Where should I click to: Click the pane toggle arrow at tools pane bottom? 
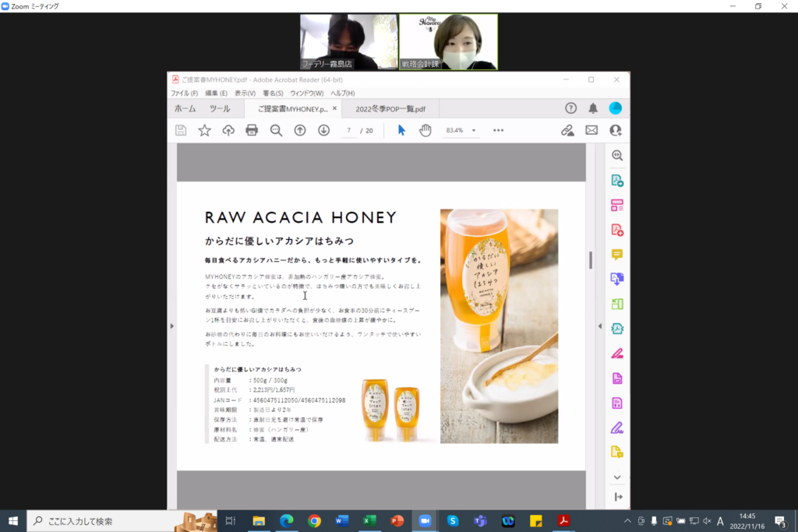[x=618, y=497]
